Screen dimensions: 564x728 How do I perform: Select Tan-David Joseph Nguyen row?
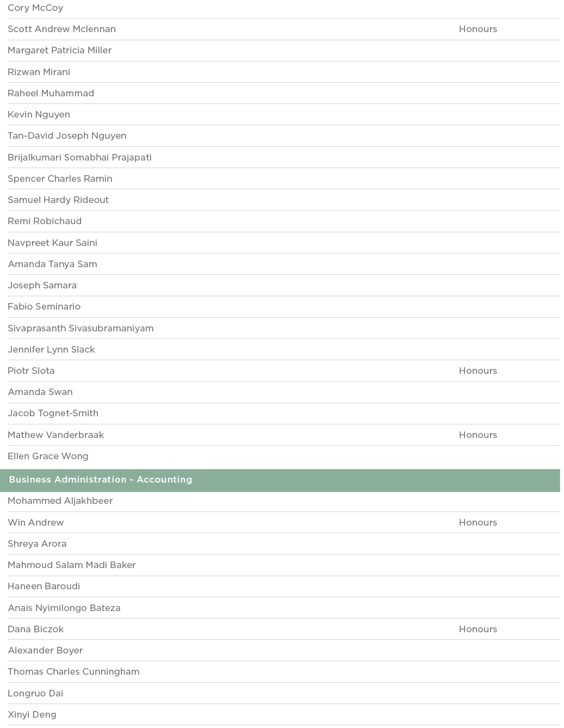[67, 136]
